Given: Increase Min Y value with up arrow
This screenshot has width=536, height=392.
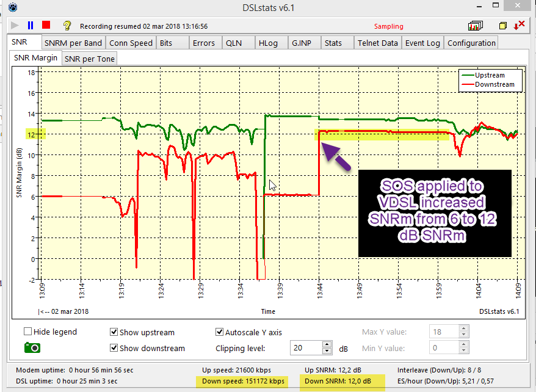Looking at the screenshot, I should click(x=464, y=344).
